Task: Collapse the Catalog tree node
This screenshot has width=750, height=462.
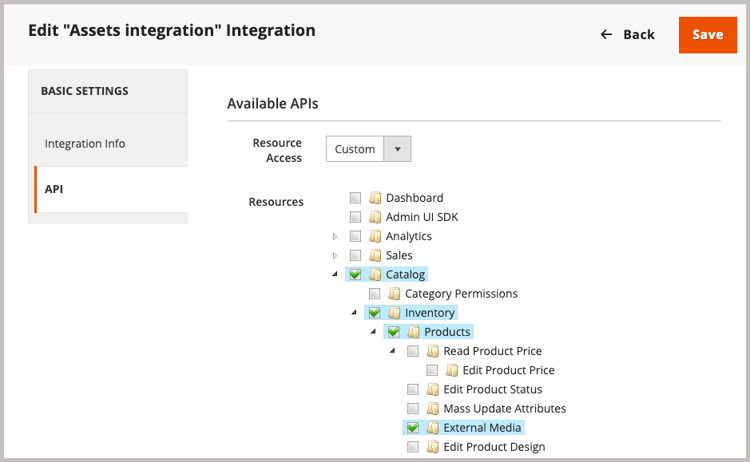Action: point(335,274)
